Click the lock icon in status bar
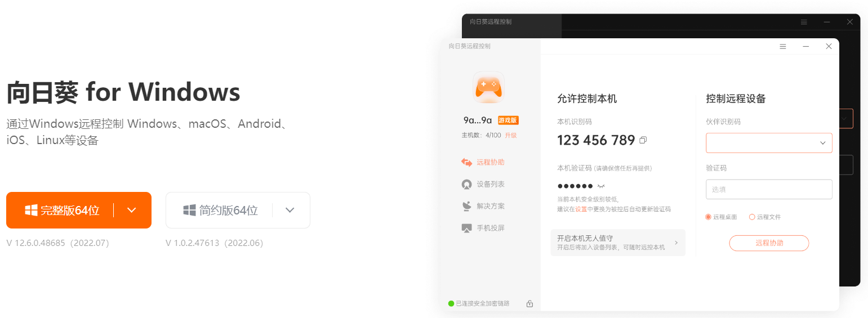This screenshot has width=868, height=318. pyautogui.click(x=529, y=303)
